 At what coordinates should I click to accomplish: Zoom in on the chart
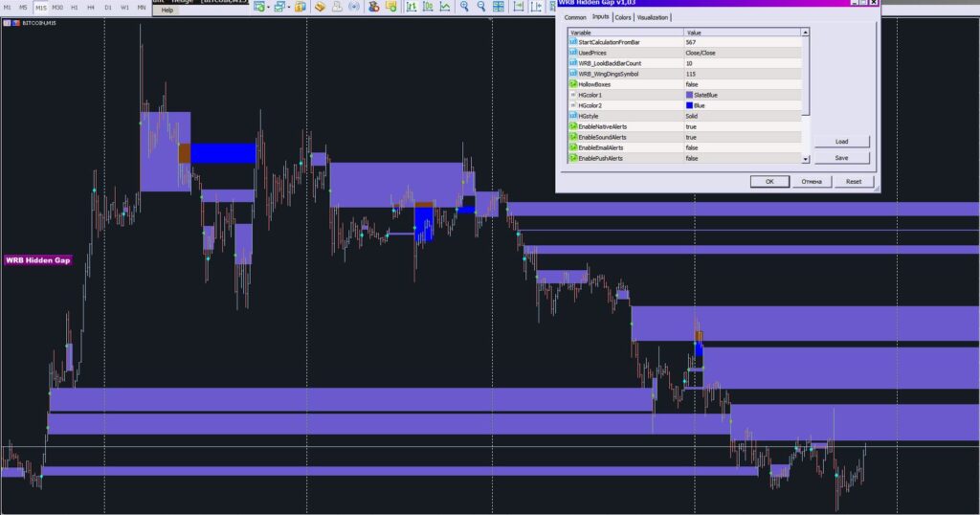[464, 7]
